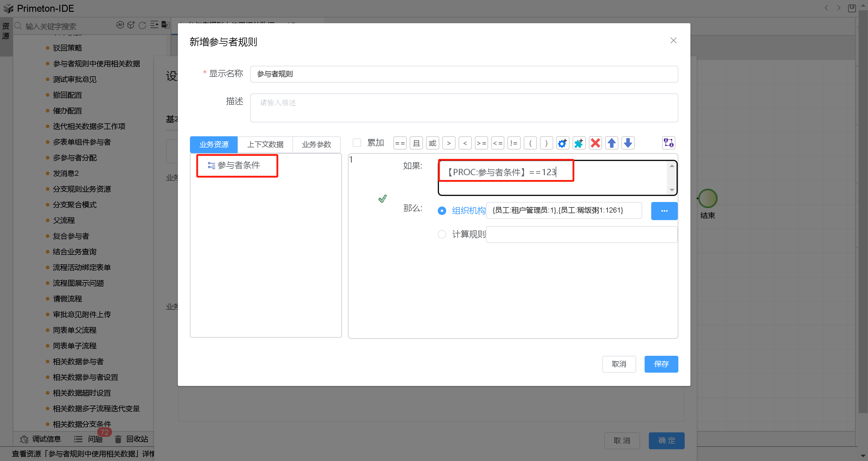This screenshot has height=461, width=868.
Task: Select the 参与者条件 business resource
Action: tap(238, 166)
